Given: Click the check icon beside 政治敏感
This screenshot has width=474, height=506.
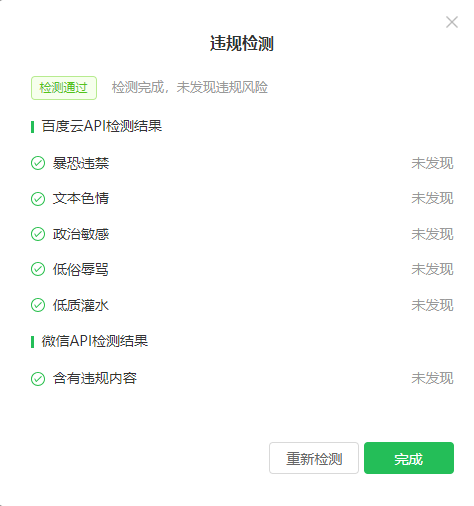Looking at the screenshot, I should (38, 234).
